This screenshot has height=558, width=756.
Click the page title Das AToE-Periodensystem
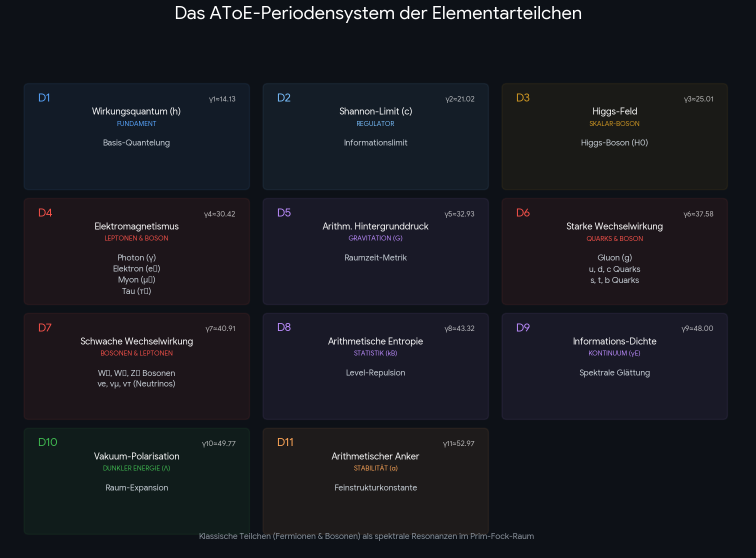point(378,13)
